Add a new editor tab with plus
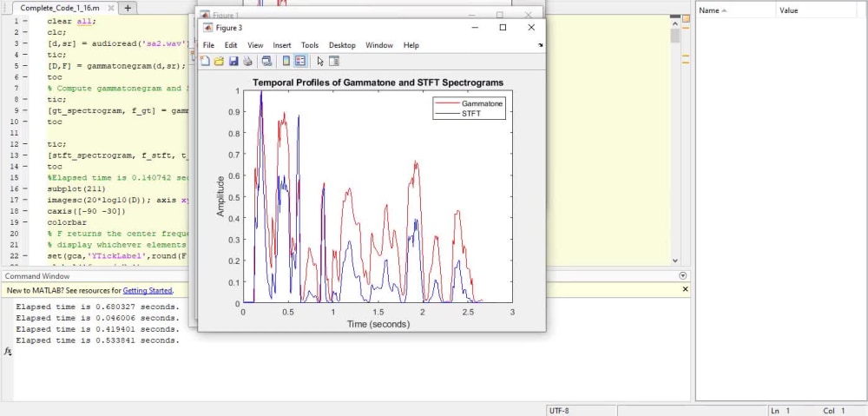 click(x=128, y=8)
